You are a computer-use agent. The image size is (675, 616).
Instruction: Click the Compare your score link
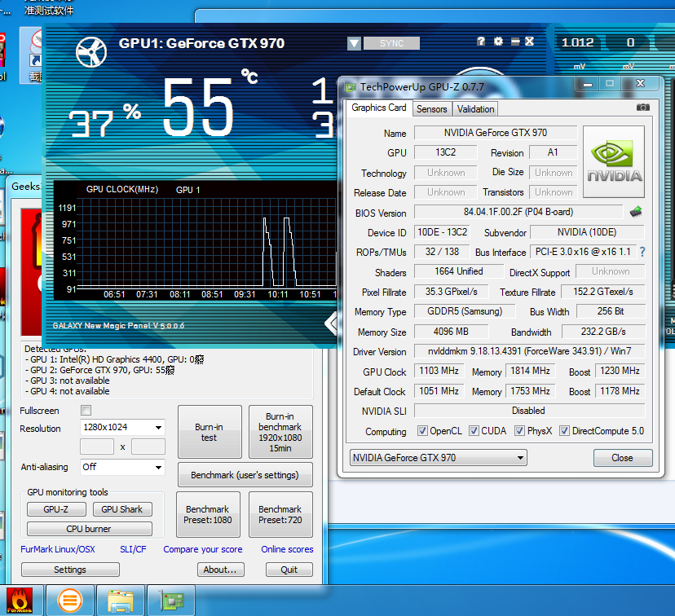(202, 549)
